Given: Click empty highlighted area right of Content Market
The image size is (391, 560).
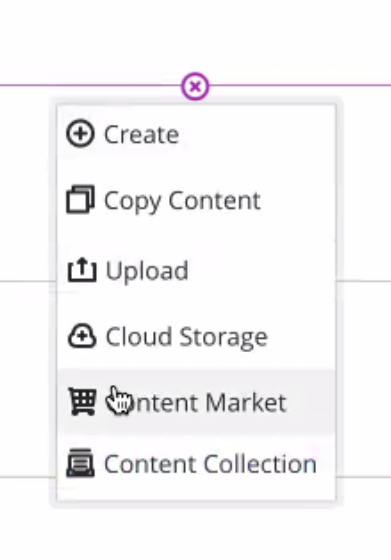Looking at the screenshot, I should 311,401.
